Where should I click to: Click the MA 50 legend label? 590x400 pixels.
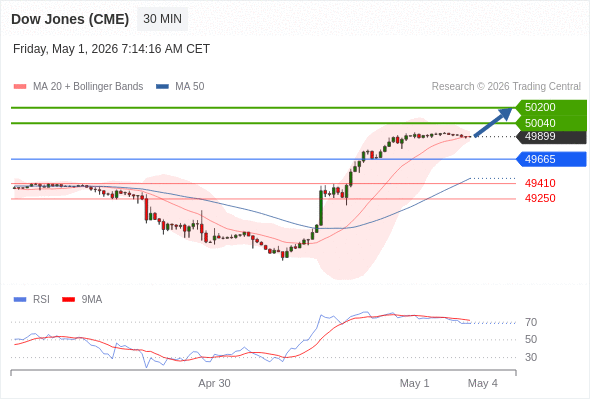tap(190, 87)
